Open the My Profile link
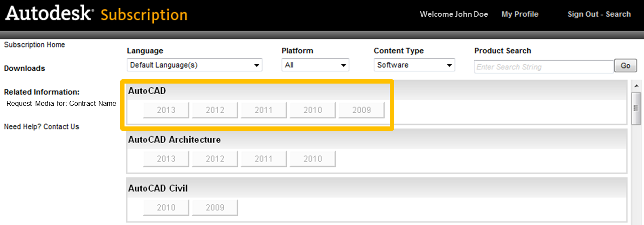The height and width of the screenshot is (225, 644). pyautogui.click(x=519, y=14)
